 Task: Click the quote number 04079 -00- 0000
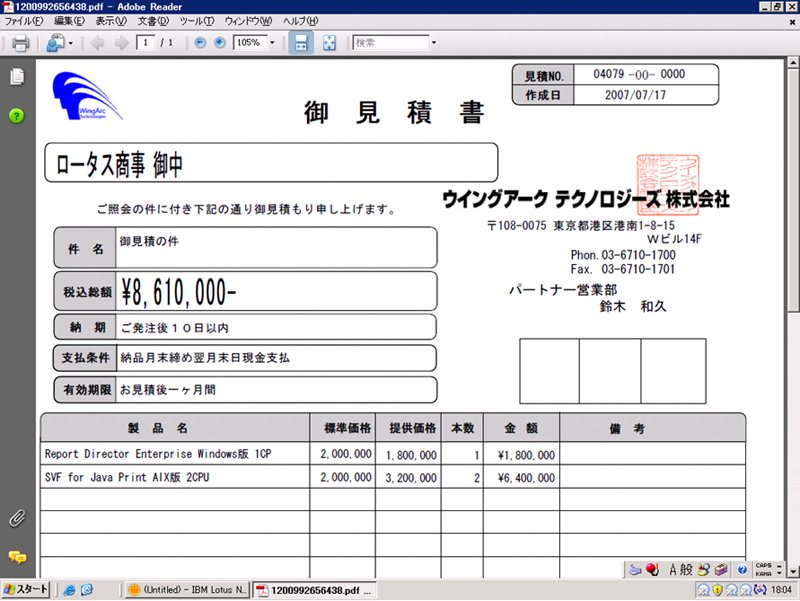coord(639,74)
